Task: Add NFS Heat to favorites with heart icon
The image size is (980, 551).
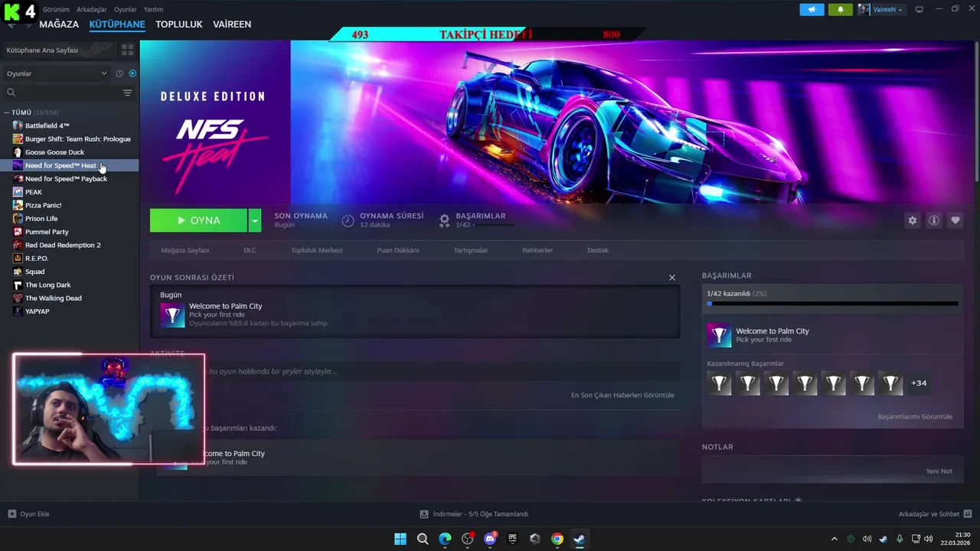Action: coord(955,220)
